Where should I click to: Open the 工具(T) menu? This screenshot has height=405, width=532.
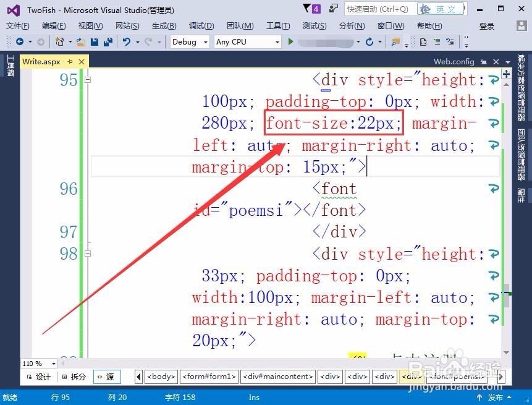278,26
